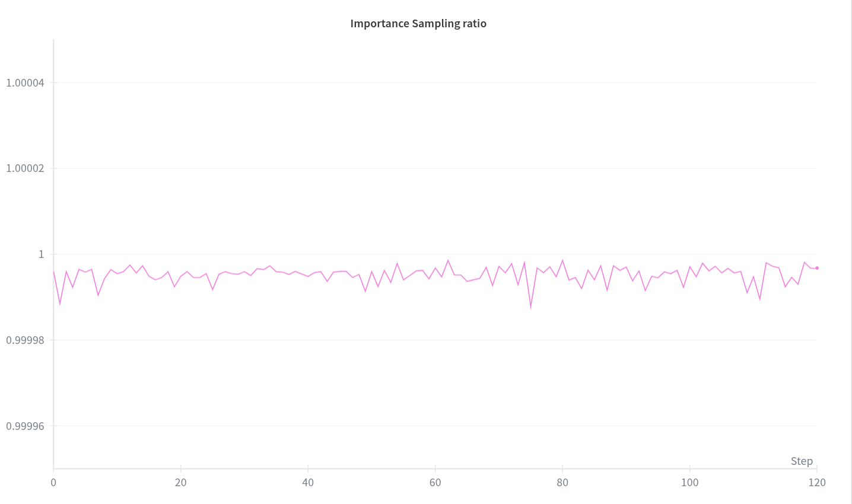Click the line's starting point at step 0
Image resolution: width=852 pixels, height=504 pixels.
coord(54,272)
